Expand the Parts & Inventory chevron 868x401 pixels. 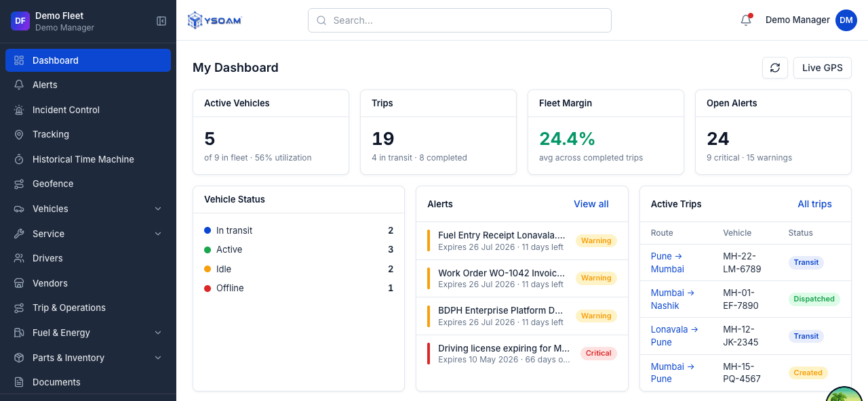[x=158, y=358]
